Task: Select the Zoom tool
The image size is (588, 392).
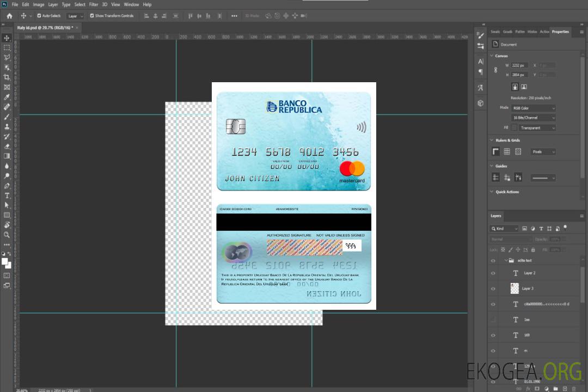Action: pos(7,235)
